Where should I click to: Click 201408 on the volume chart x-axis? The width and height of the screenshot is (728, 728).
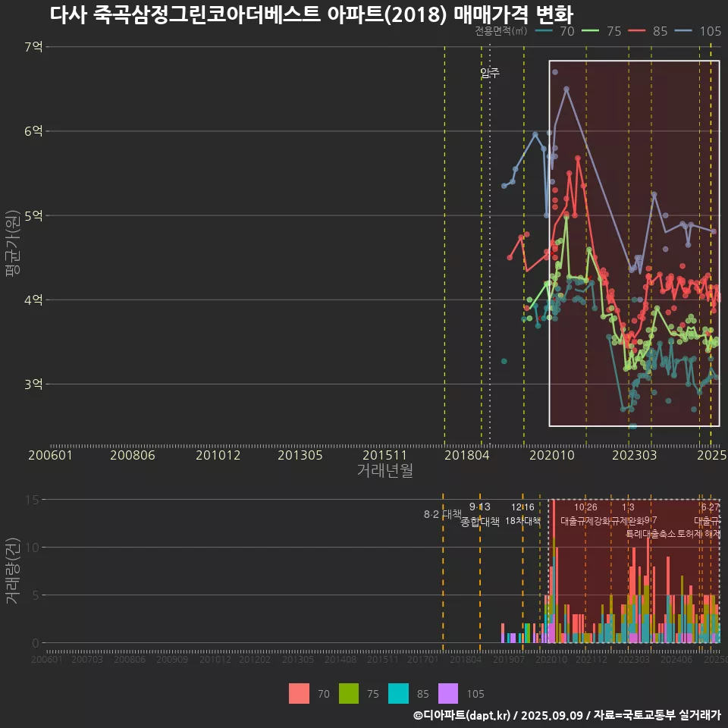click(x=340, y=659)
